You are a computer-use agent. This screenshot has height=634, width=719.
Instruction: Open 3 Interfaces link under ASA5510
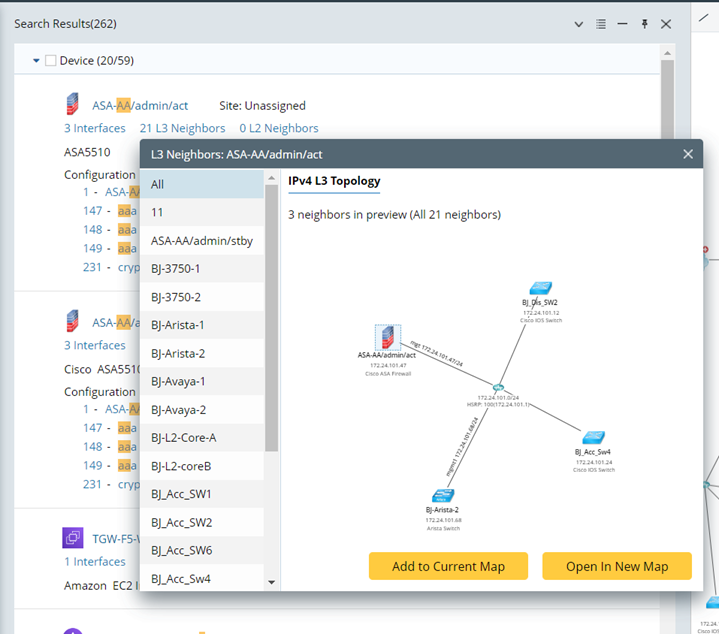(94, 128)
